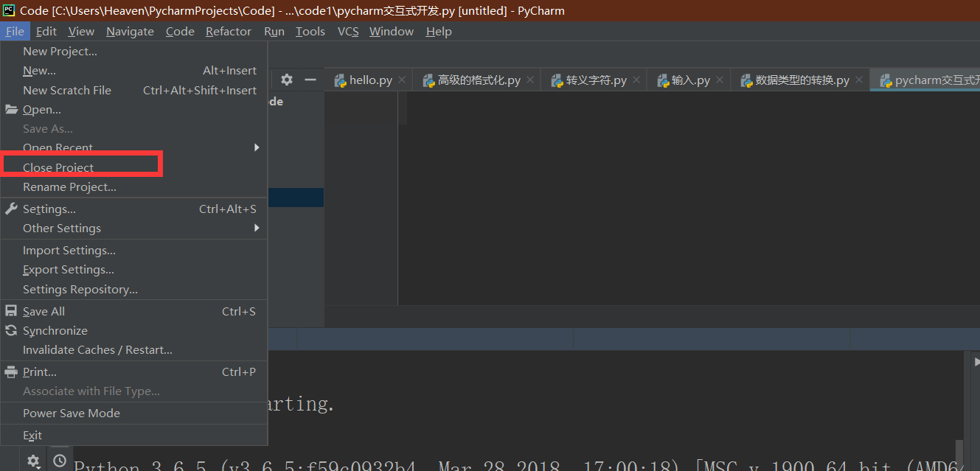Open Settings... from the File menu

tap(133, 209)
